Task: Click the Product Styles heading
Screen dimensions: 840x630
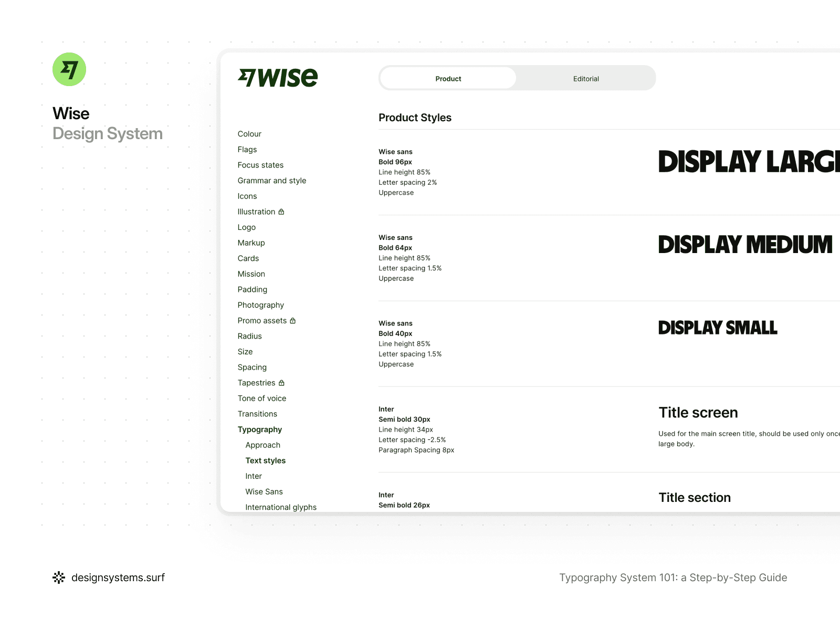Action: (415, 118)
